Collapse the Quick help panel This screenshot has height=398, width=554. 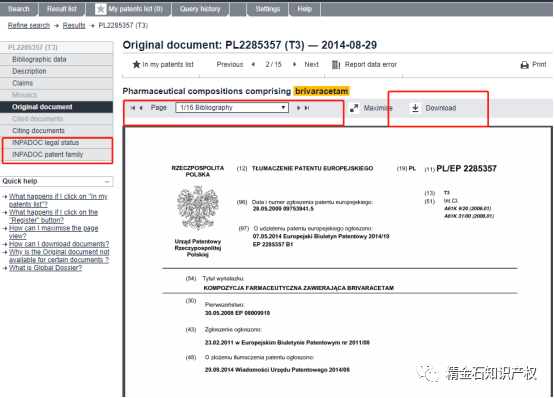tap(107, 181)
